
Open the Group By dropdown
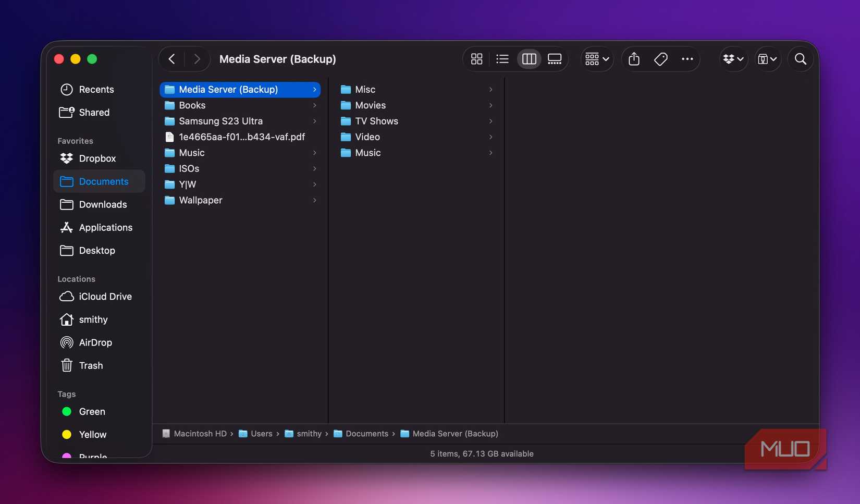point(597,59)
